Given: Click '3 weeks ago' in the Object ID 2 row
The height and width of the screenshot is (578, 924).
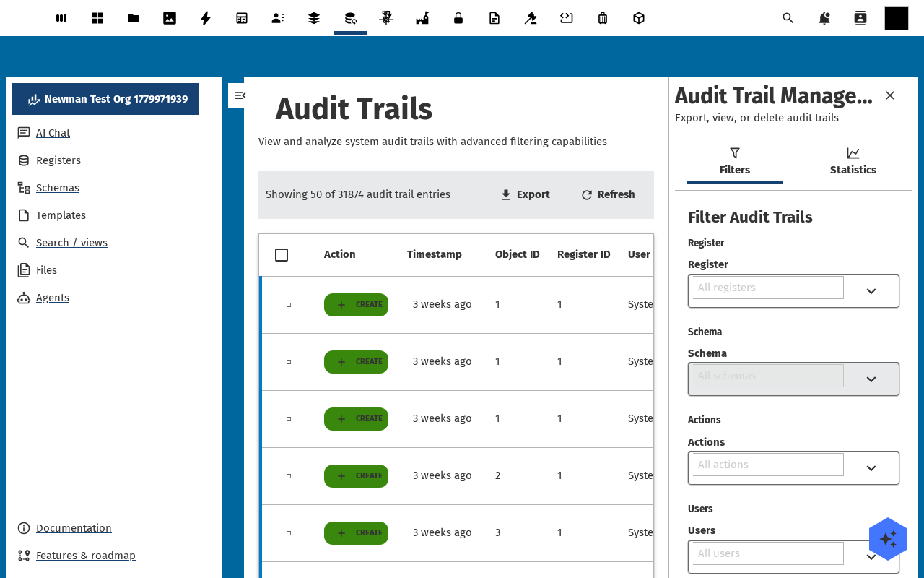Looking at the screenshot, I should coord(442,475).
